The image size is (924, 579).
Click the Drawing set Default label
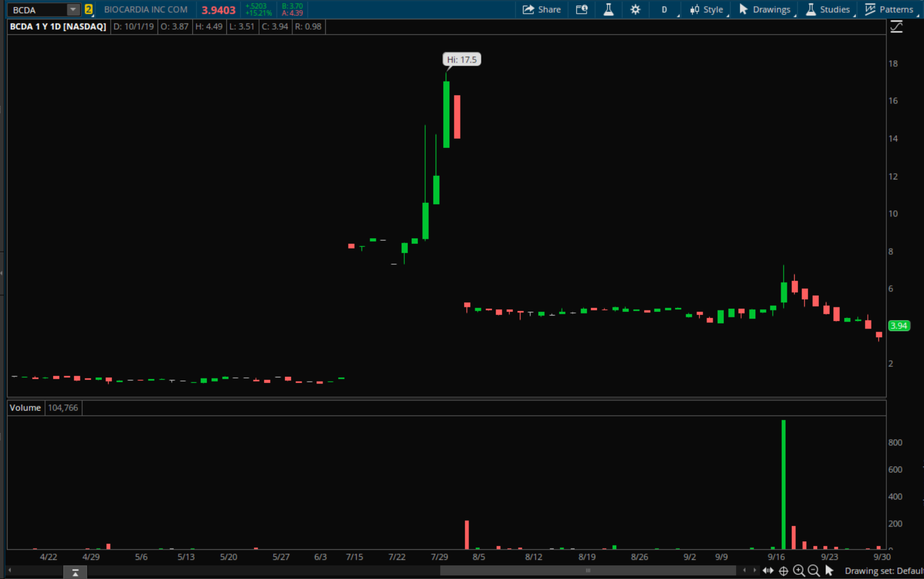(883, 571)
